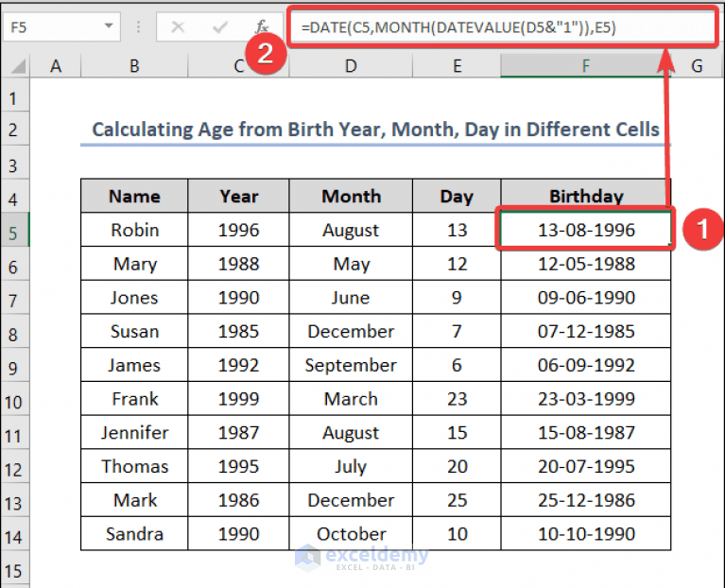Click the year cell 1988
The width and height of the screenshot is (725, 588).
point(238,264)
